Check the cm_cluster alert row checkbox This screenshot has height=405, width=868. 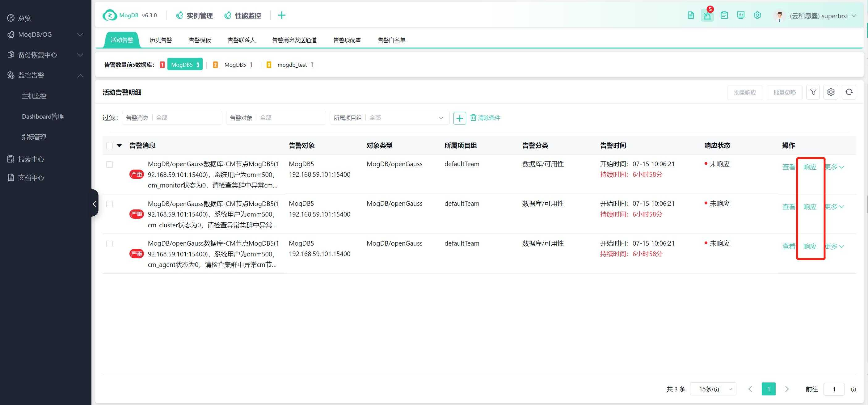pyautogui.click(x=110, y=204)
